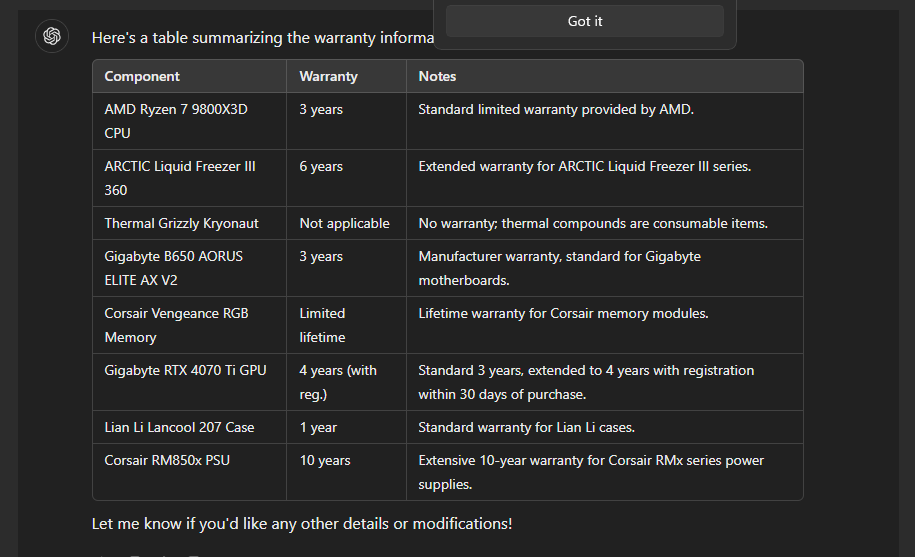Click the Lian Li Lancool 207 Case cell

pyautogui.click(x=190, y=428)
